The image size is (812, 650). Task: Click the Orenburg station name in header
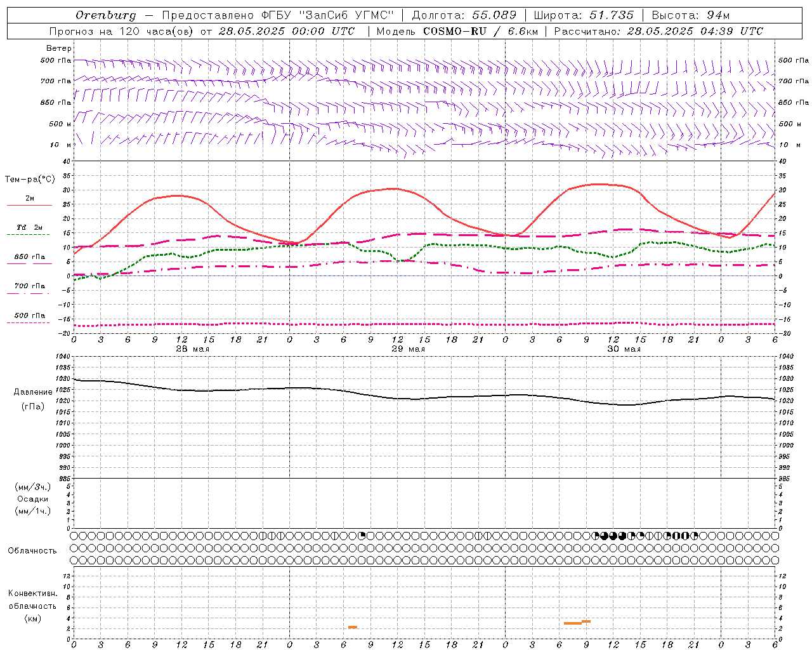coord(105,15)
